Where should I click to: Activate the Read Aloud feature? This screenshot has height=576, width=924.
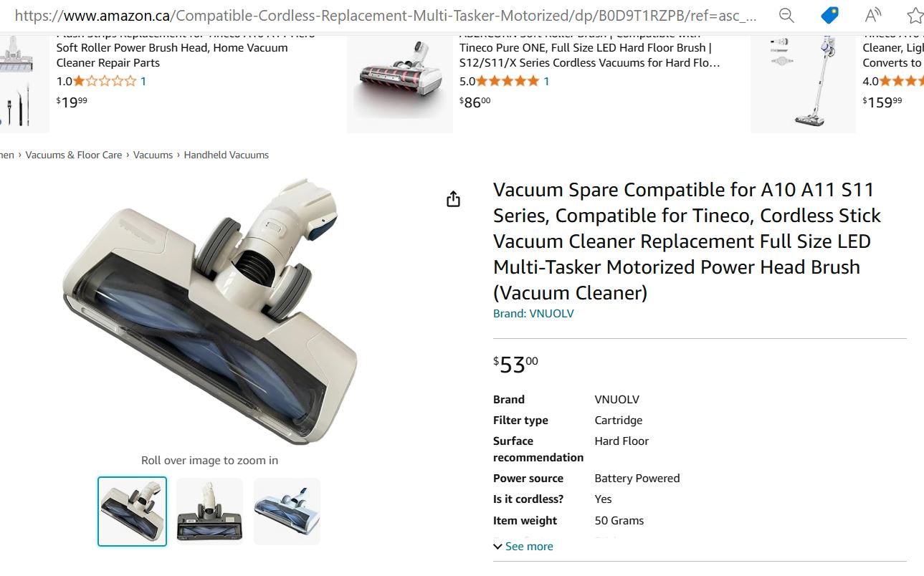(872, 15)
